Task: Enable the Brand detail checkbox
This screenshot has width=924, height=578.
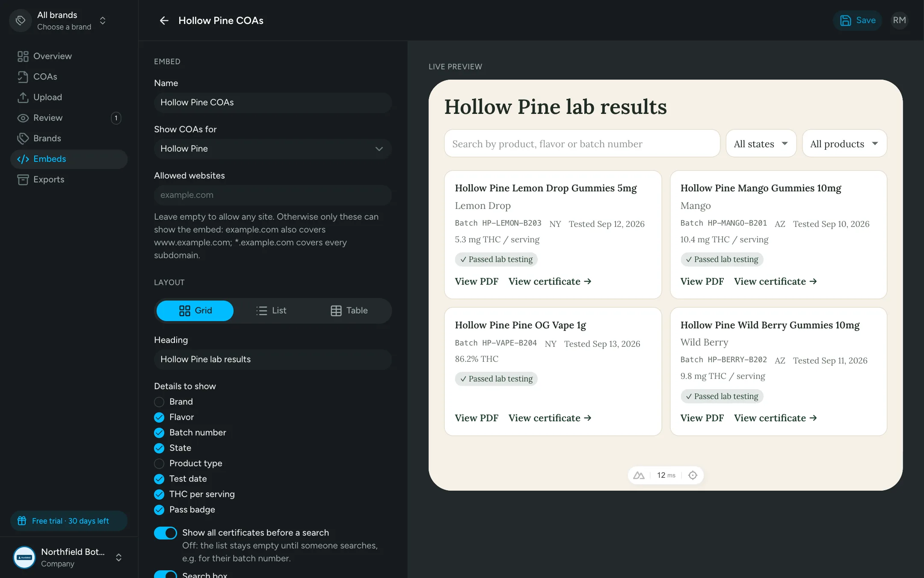Action: [x=159, y=402]
